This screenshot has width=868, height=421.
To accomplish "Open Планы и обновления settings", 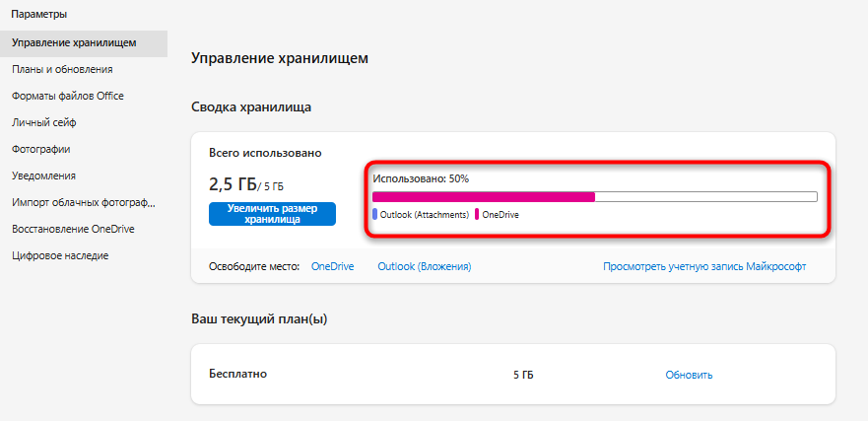I will 62,70.
